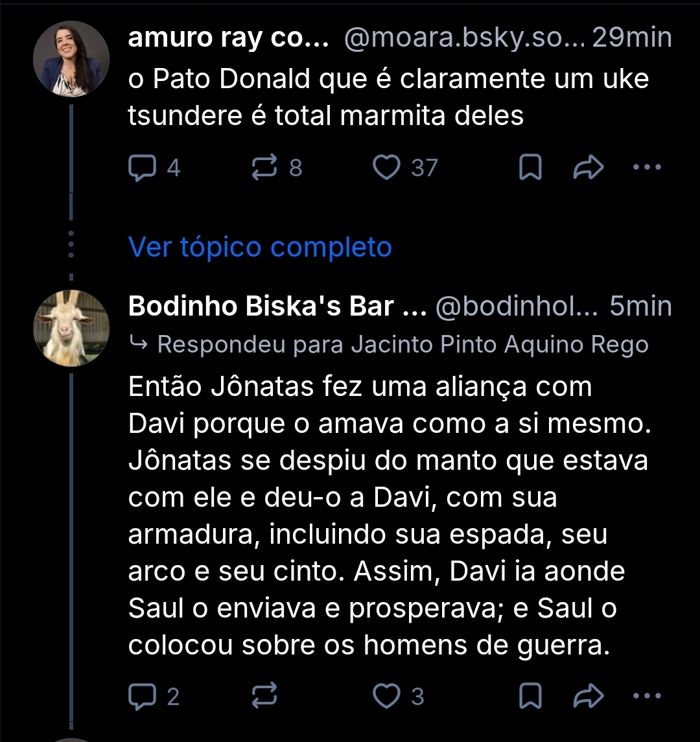
Task: Click Ver tópico completo link
Action: 260,247
